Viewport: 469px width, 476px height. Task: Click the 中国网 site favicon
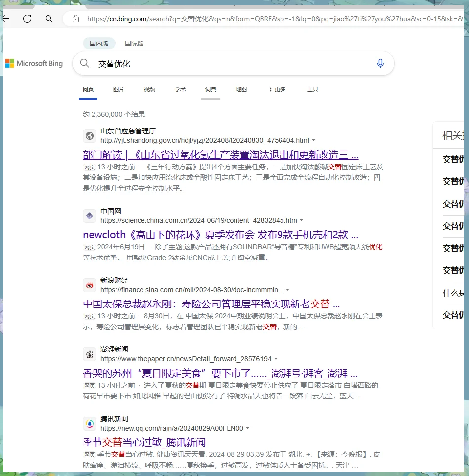point(90,216)
